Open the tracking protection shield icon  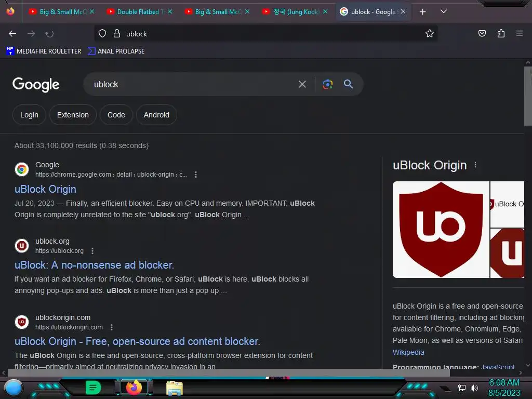coord(102,34)
